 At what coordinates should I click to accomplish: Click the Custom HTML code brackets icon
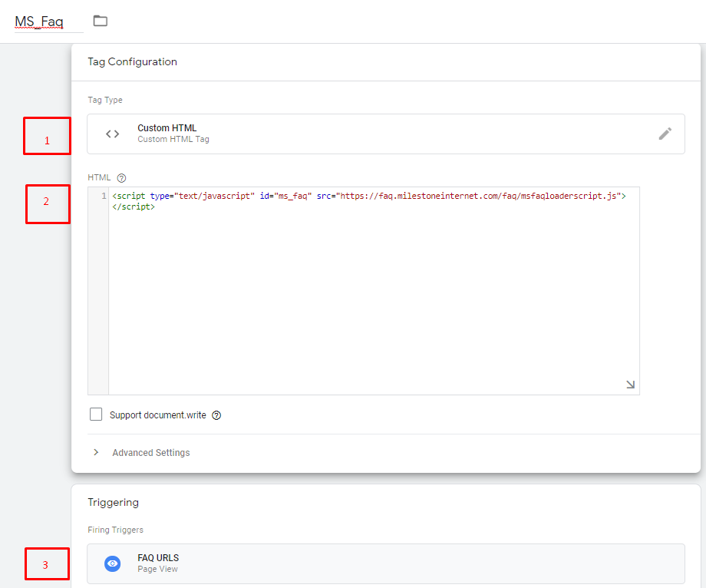pyautogui.click(x=113, y=134)
